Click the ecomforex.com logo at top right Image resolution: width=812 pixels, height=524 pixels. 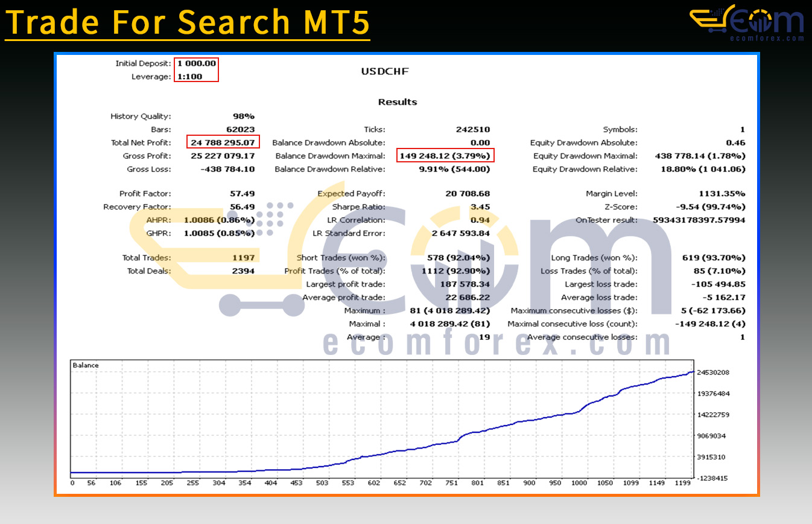point(747,23)
